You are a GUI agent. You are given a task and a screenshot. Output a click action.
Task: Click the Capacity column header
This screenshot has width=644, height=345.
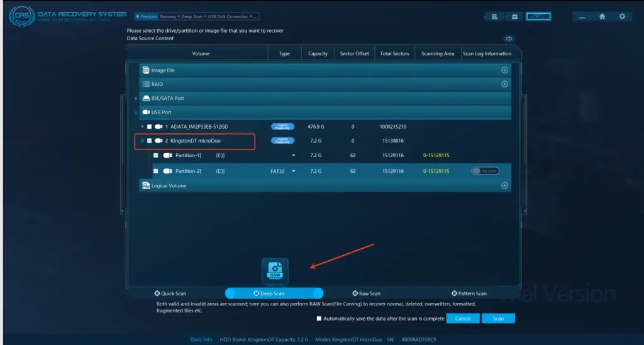(x=318, y=54)
